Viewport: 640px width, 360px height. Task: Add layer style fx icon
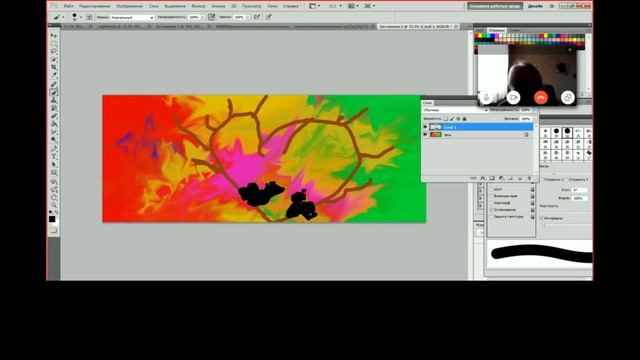[483, 178]
